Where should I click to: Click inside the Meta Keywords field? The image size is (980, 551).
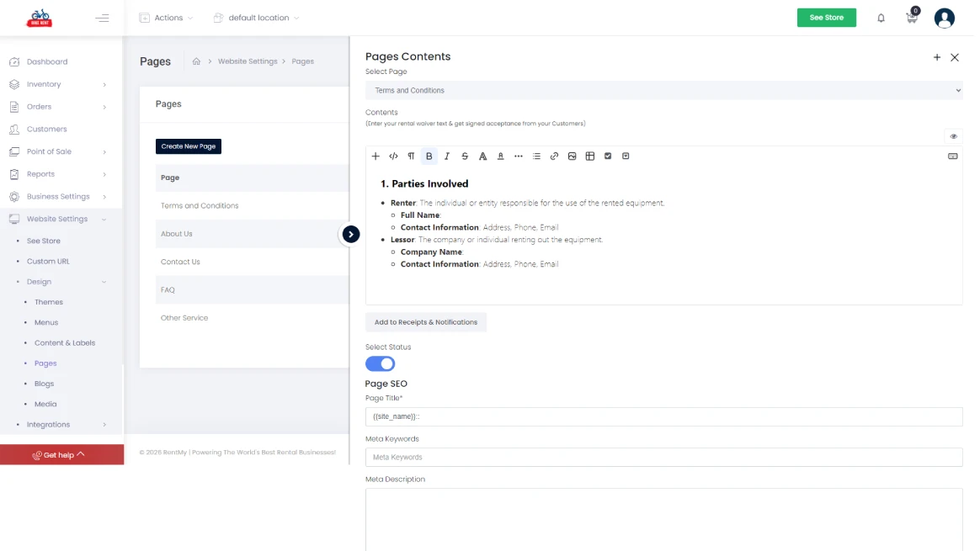pyautogui.click(x=663, y=457)
